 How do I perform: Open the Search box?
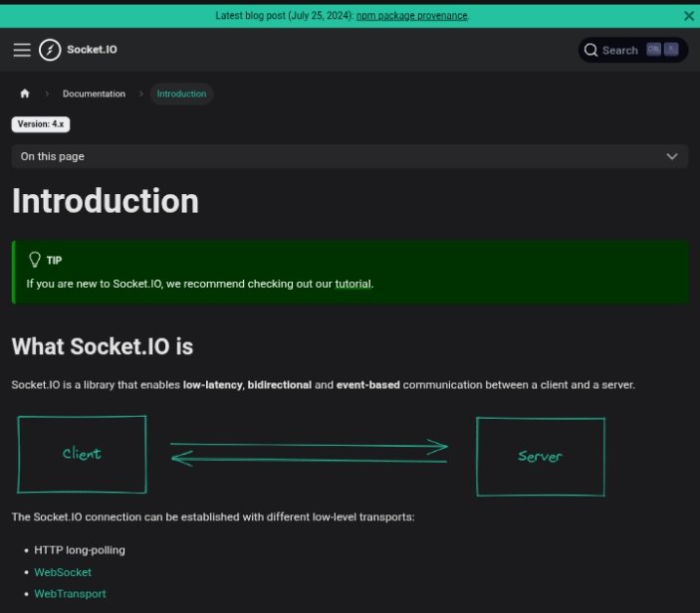coord(632,50)
